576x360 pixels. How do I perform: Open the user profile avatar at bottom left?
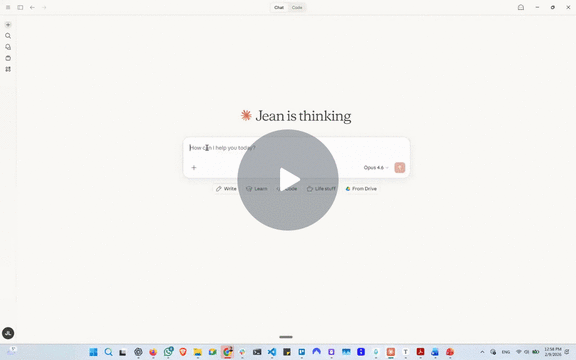8,333
